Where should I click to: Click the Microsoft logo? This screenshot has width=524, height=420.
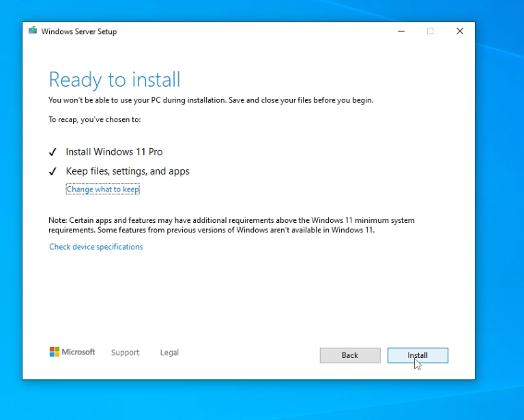click(x=72, y=352)
